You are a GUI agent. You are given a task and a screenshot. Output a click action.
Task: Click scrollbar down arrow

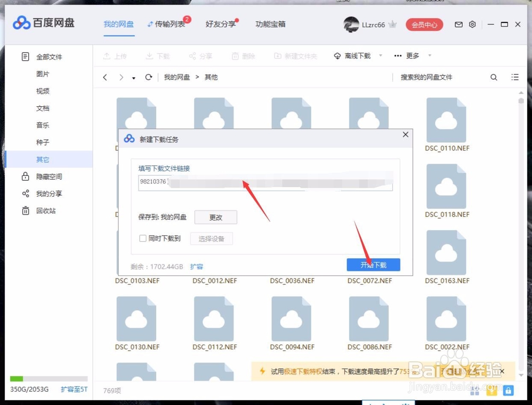pos(521,375)
